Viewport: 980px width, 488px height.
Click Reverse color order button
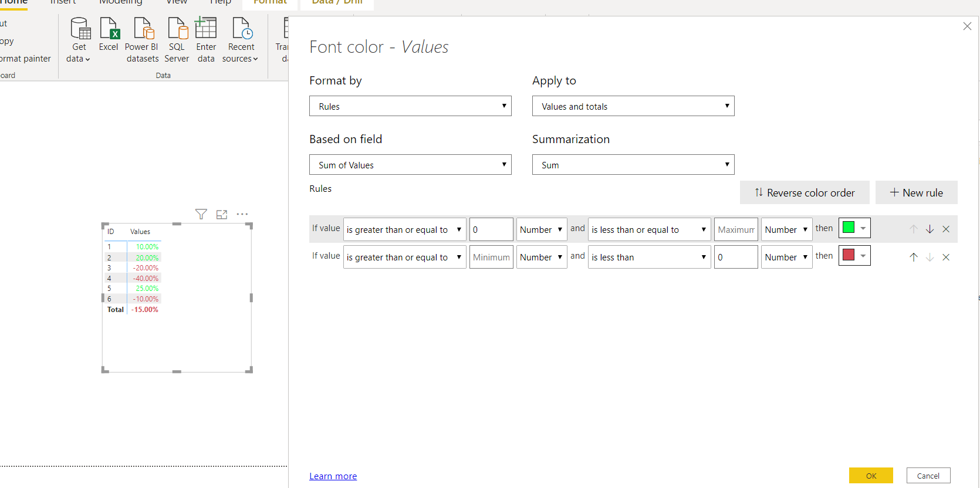click(805, 192)
